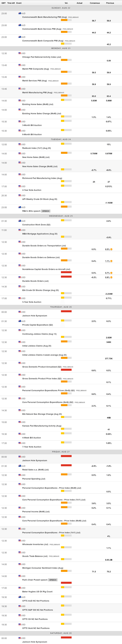Screen dimensions: 122x644
Task: Click the Australian flag on the CFTC AUD NC Net Positions row
Action: coord(20,597)
